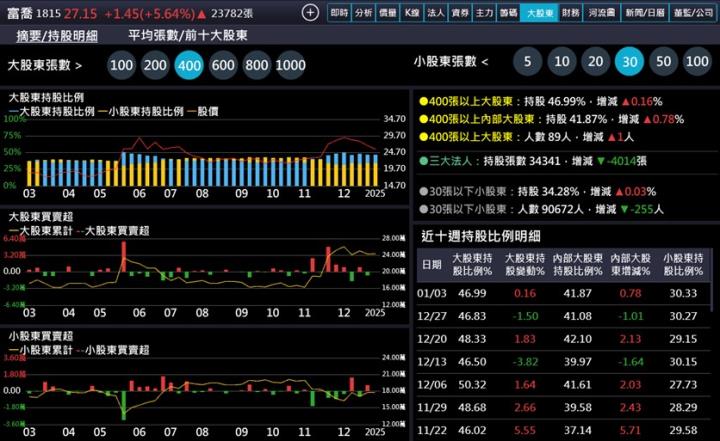Open 平均張數/前十大股東 sub-tab

click(x=188, y=35)
